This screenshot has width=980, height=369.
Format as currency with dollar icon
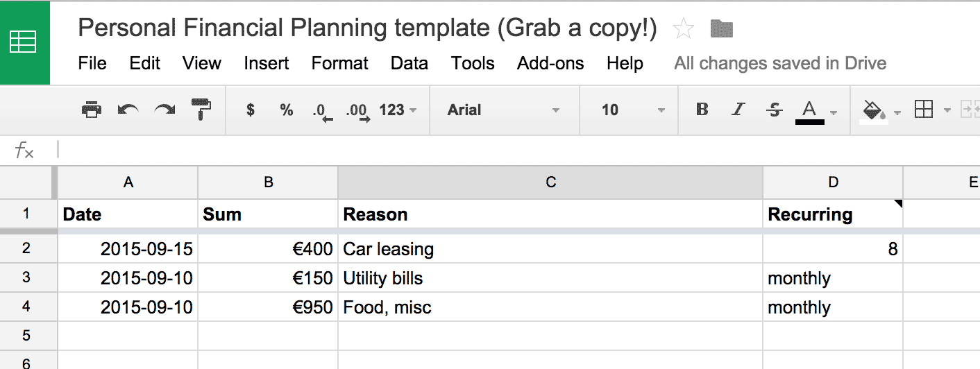(251, 110)
